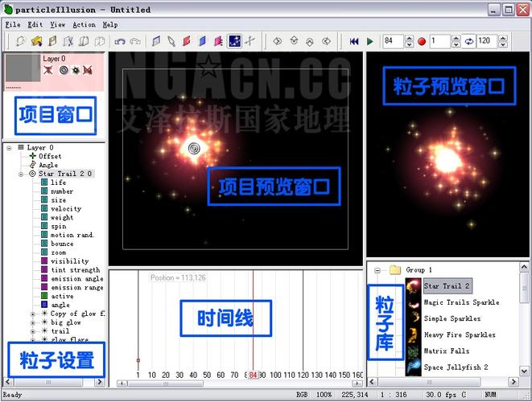Click the Undo arrow icon
The height and width of the screenshot is (402, 532).
coord(120,41)
